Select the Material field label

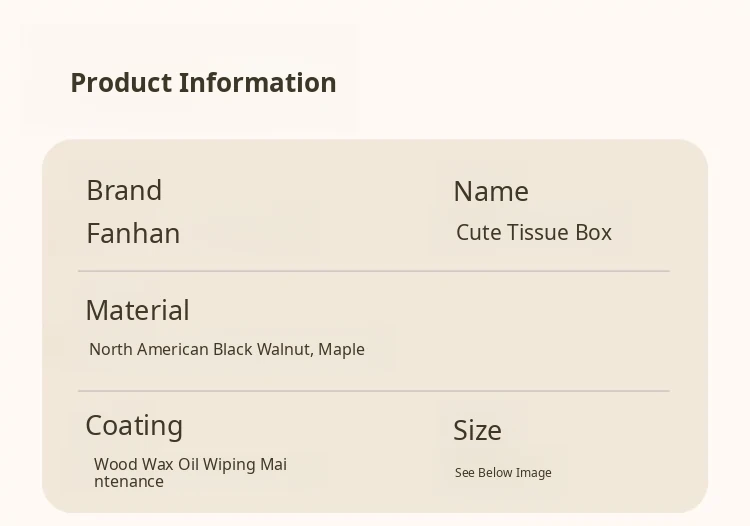tap(137, 310)
